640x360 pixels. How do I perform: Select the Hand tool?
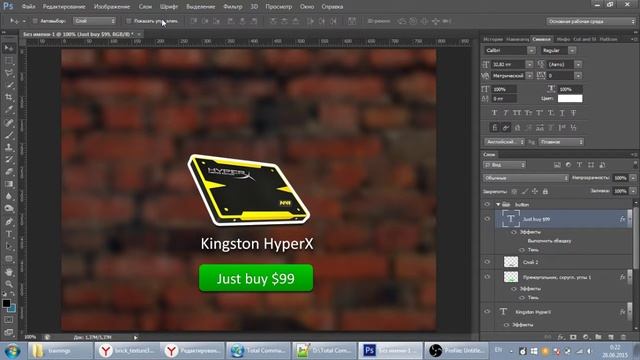[9, 272]
